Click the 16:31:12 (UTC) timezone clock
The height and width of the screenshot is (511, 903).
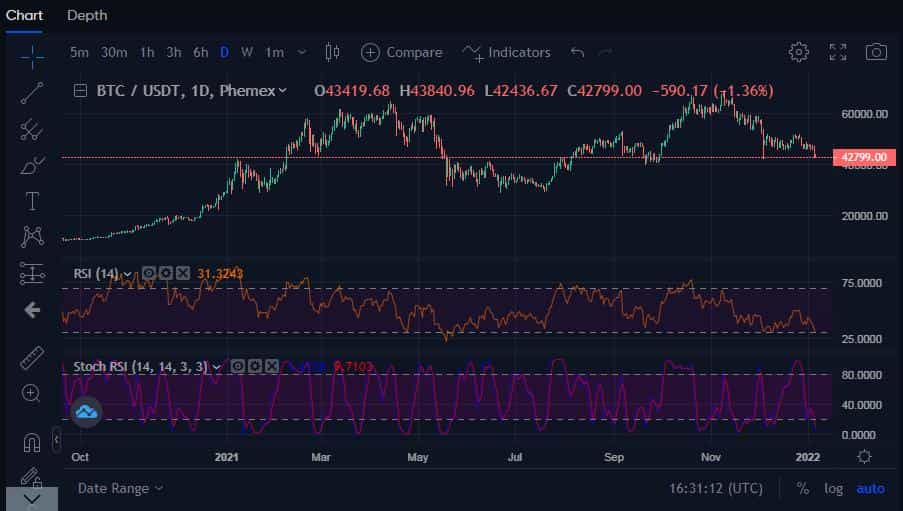tap(715, 489)
